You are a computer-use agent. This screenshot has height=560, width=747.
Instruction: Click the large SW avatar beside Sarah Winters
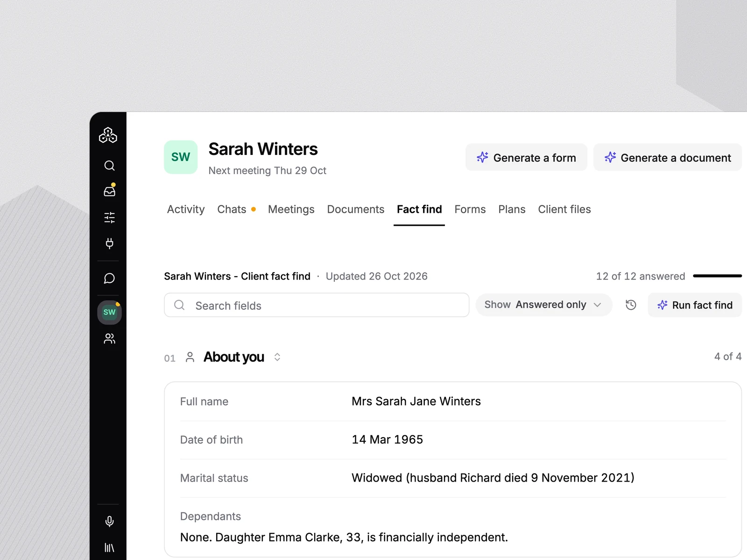(x=181, y=157)
